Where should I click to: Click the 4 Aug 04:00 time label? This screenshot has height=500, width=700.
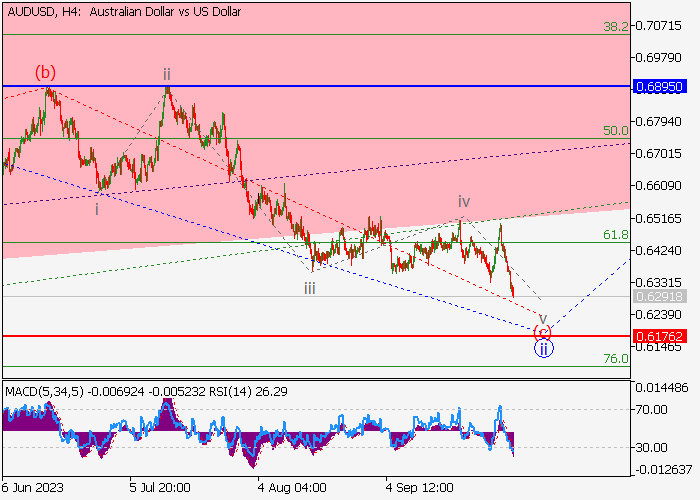point(293,488)
